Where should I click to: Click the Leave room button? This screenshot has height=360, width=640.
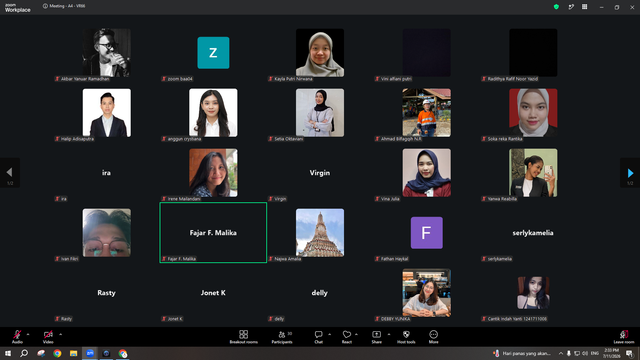tap(624, 337)
